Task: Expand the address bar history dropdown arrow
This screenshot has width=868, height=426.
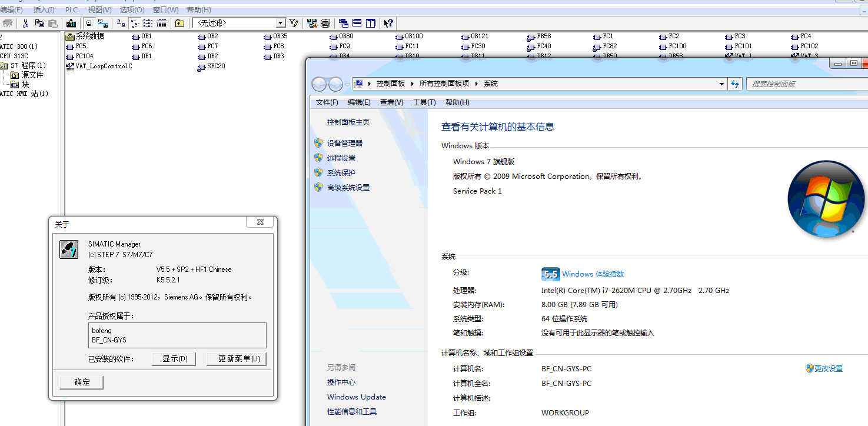Action: [721, 84]
